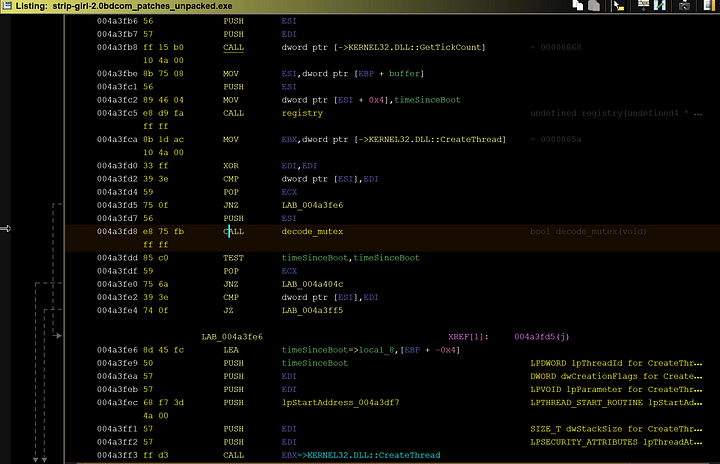Click the JNZ LAB_004a404c operand
This screenshot has width=720, height=464.
tap(312, 284)
